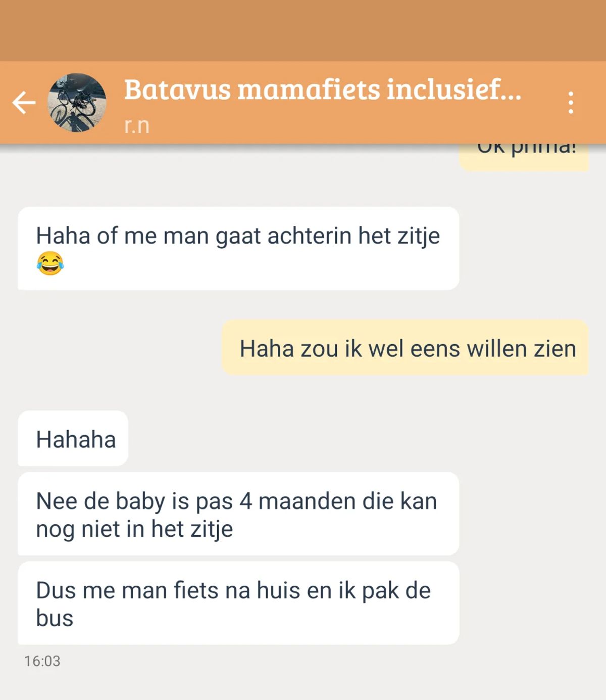Click the 16:03 timestamp below messages
Screen dimensions: 606x700
pyautogui.click(x=42, y=661)
